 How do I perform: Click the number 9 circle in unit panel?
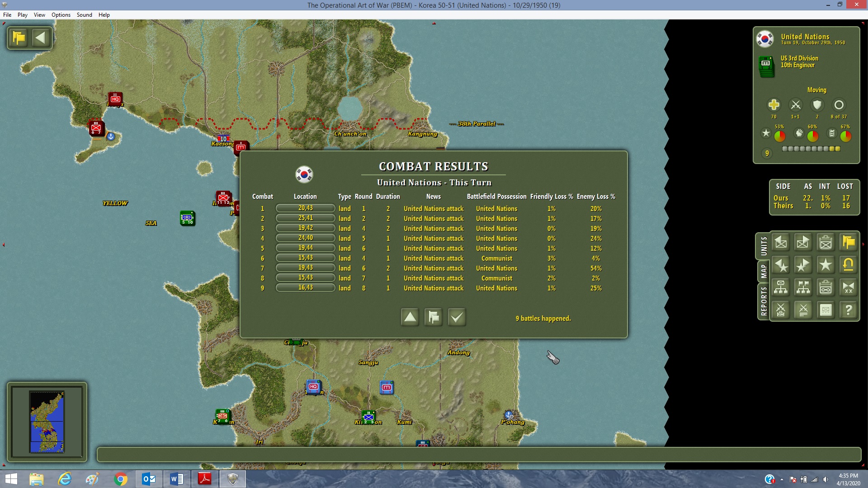tap(767, 154)
